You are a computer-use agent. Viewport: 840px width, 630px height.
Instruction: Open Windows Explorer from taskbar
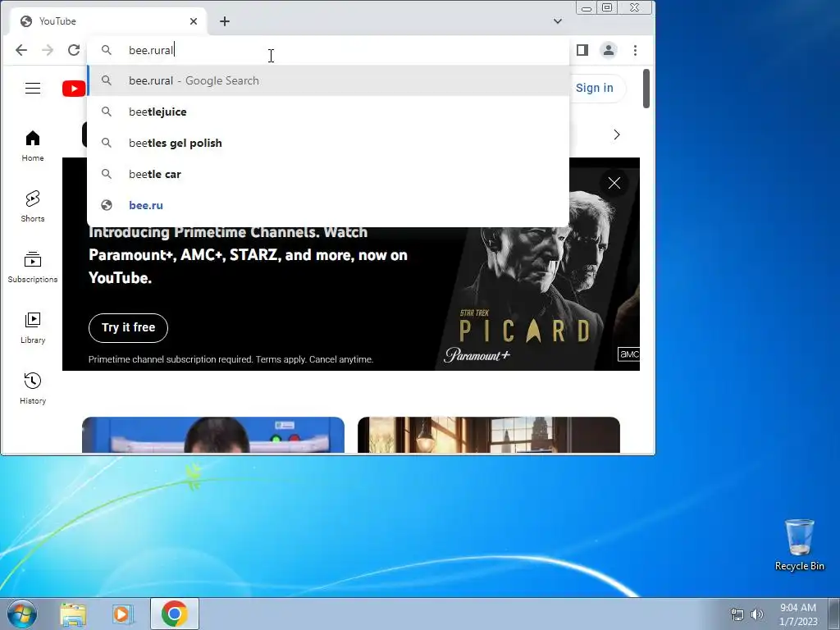pos(73,614)
